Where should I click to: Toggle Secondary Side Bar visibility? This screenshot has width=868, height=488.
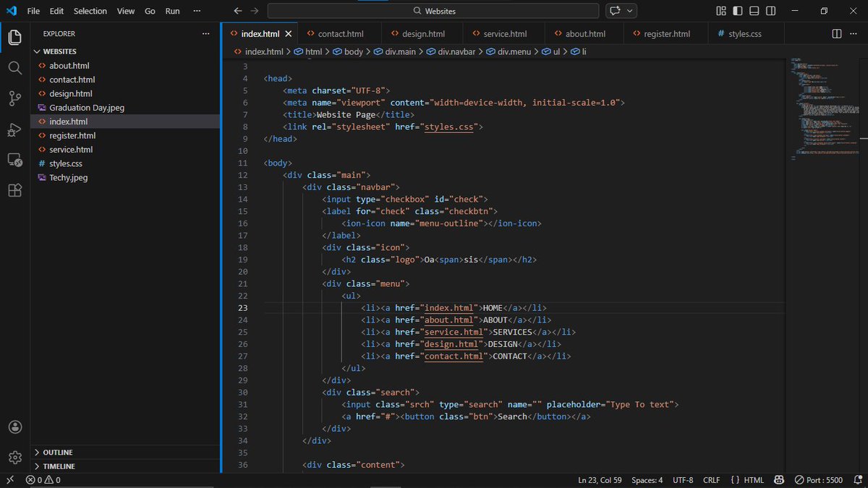[771, 11]
